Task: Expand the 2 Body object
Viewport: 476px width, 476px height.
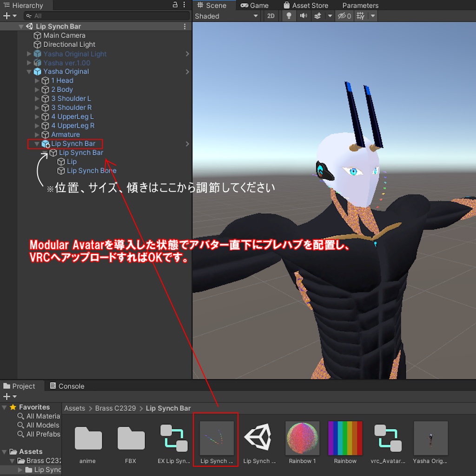Action: coord(37,90)
